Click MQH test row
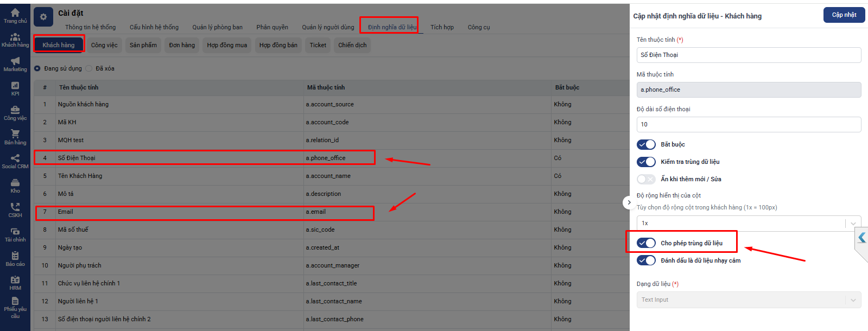Viewport: 868px width, 331px height. (x=332, y=140)
